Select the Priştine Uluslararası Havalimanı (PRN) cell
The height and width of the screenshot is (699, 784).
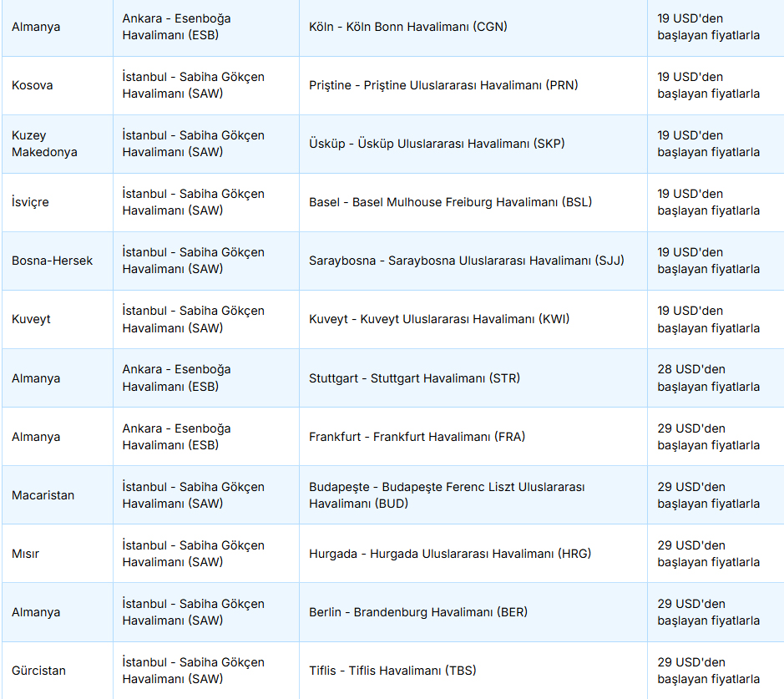coord(443,85)
